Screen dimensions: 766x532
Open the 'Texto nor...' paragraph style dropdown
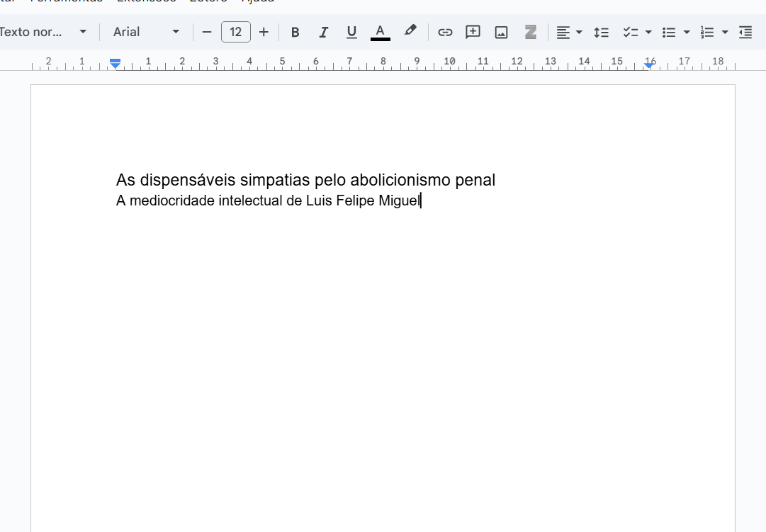coord(43,32)
